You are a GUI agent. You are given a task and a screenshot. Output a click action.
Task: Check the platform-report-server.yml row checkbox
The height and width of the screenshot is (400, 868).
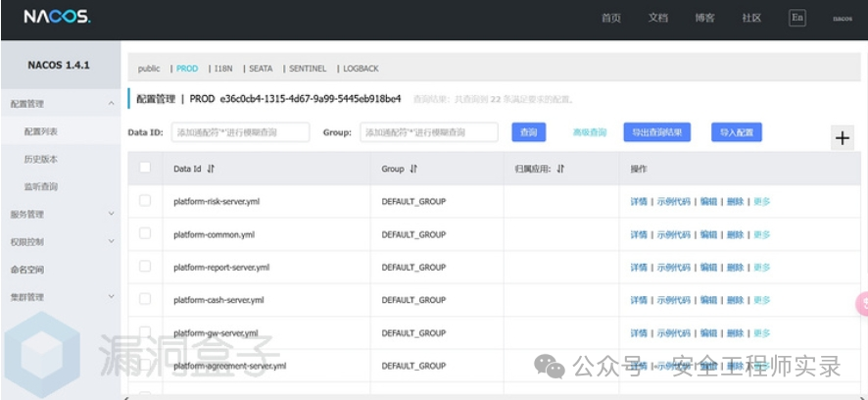click(145, 267)
